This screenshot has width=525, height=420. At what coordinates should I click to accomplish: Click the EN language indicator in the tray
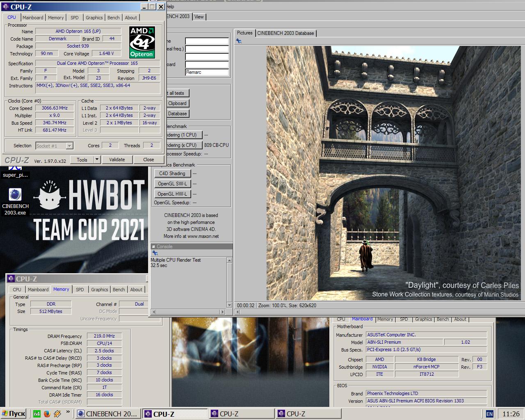point(489,414)
